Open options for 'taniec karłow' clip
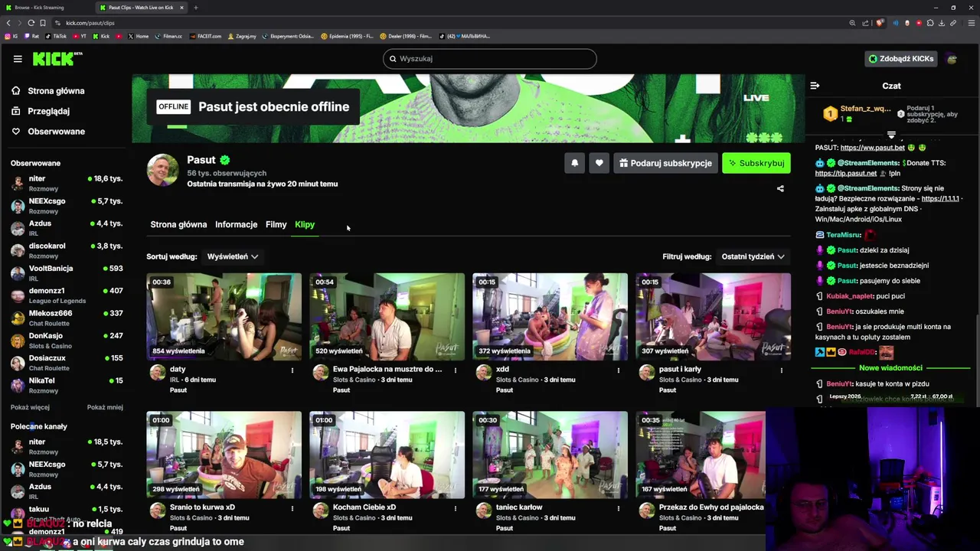 tap(618, 508)
